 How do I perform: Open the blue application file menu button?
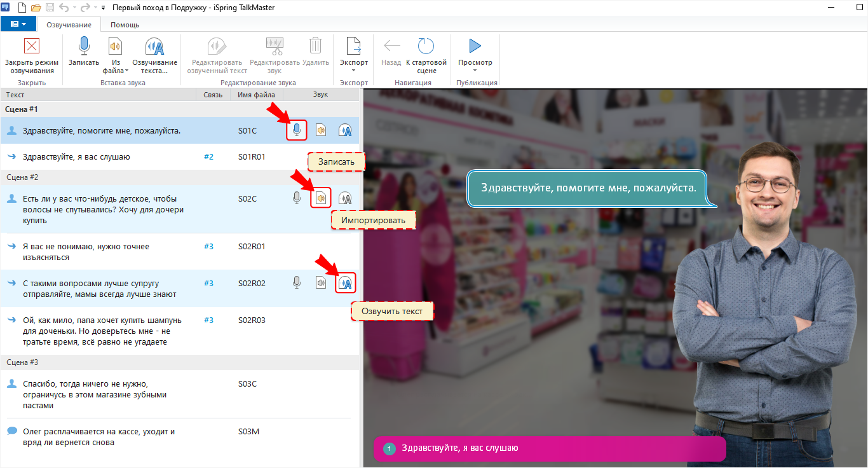point(18,24)
